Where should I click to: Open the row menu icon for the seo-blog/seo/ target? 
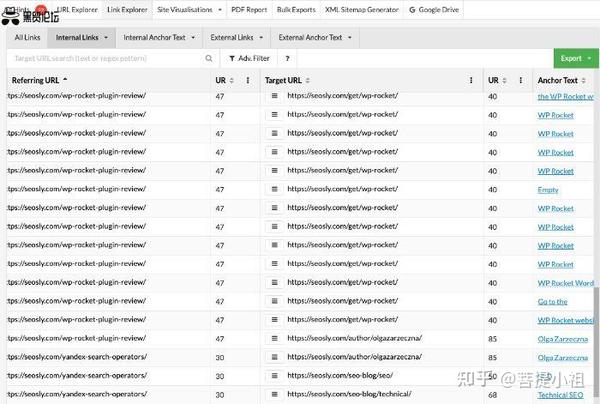274,376
